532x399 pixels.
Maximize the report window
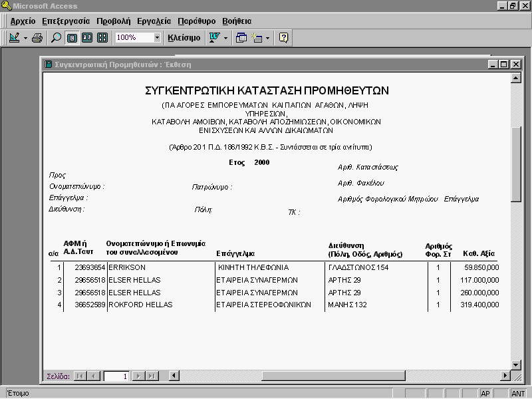click(504, 64)
